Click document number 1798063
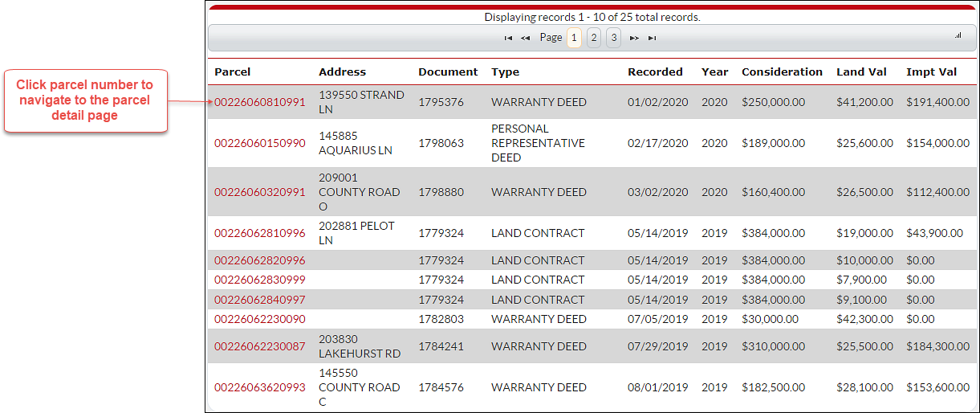This screenshot has width=980, height=413. [441, 143]
